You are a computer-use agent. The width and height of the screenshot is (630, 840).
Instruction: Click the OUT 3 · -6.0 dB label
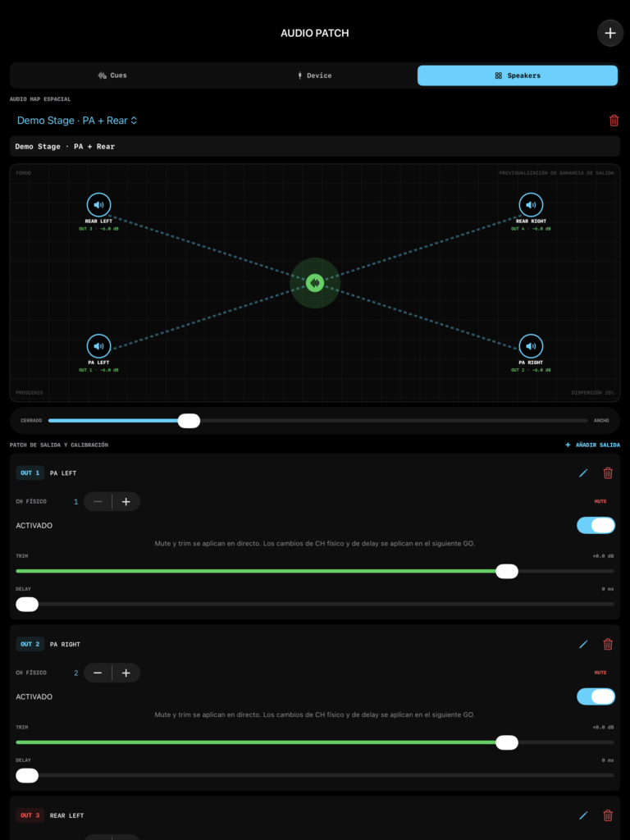point(99,229)
